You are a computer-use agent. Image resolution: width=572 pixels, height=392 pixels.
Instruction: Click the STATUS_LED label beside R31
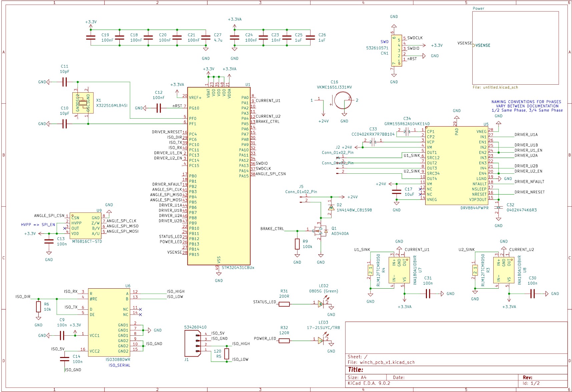(x=264, y=302)
